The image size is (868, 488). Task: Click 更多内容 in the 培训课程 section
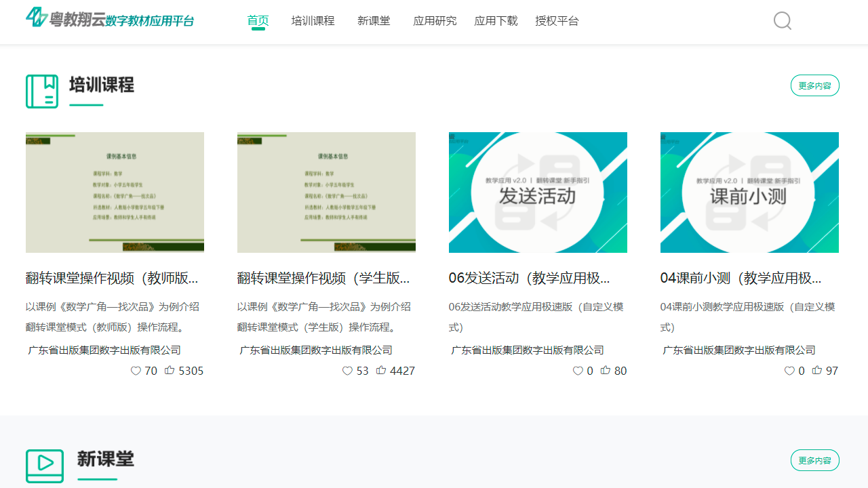point(814,85)
